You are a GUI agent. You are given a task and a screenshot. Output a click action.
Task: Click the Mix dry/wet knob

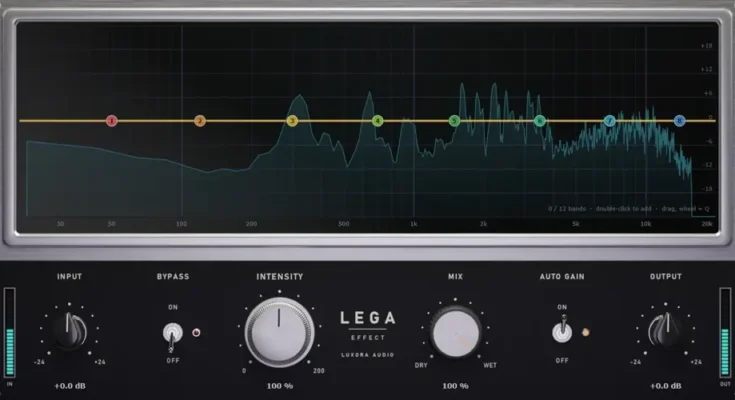455,333
